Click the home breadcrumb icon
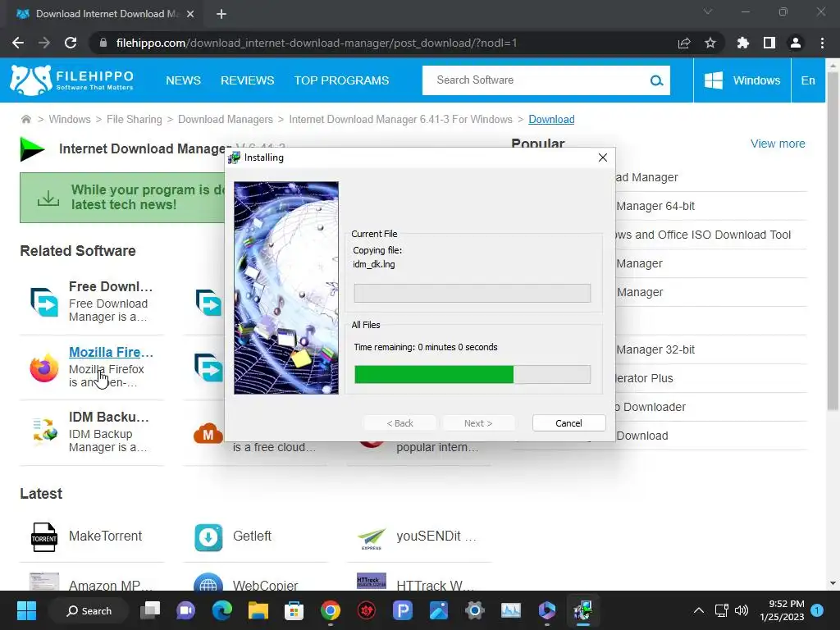This screenshot has height=630, width=840. pyautogui.click(x=25, y=119)
